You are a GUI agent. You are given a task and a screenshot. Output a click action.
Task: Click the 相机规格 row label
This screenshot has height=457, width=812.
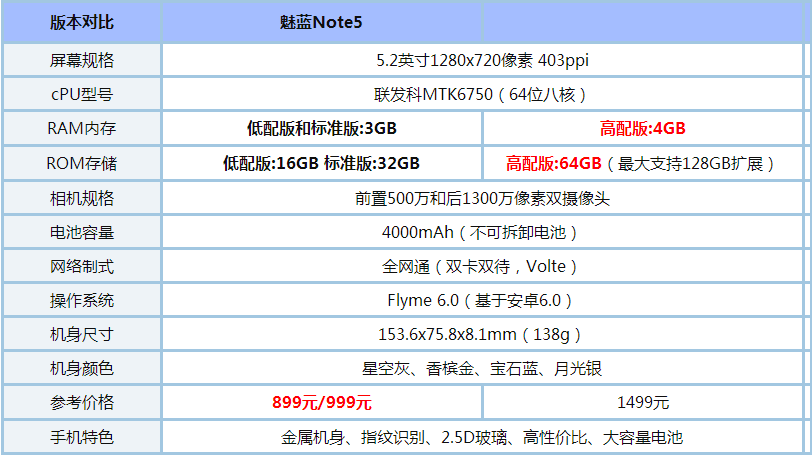pos(82,198)
